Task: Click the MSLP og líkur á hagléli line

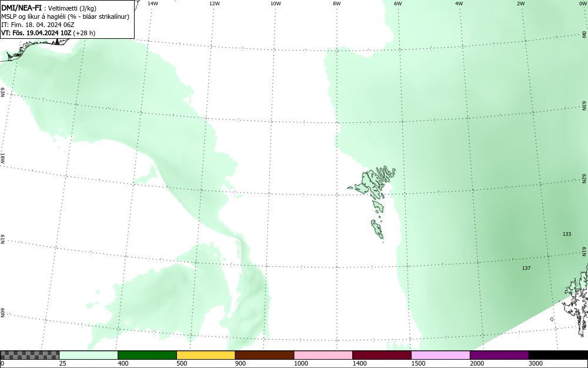Action: (x=65, y=16)
